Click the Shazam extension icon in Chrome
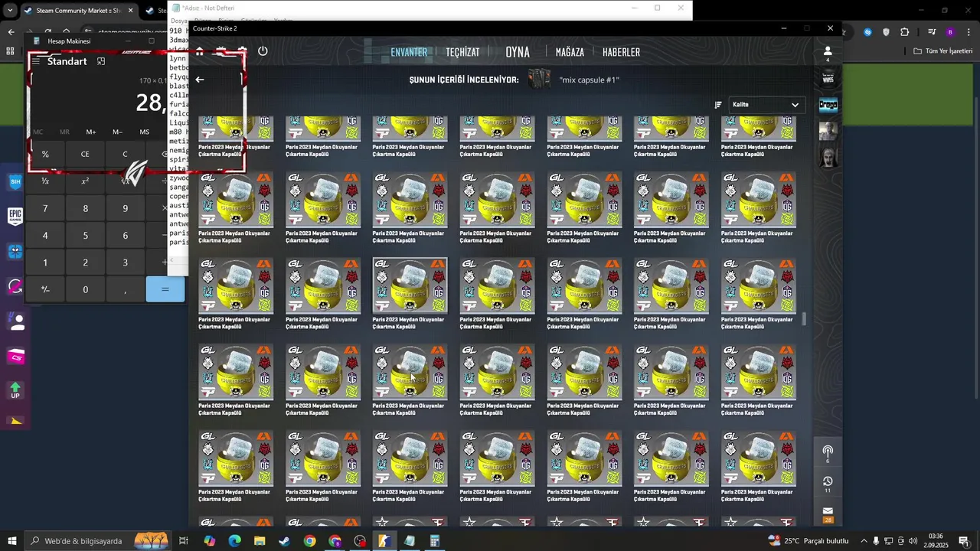Screen dimensions: 980x551 click(867, 32)
